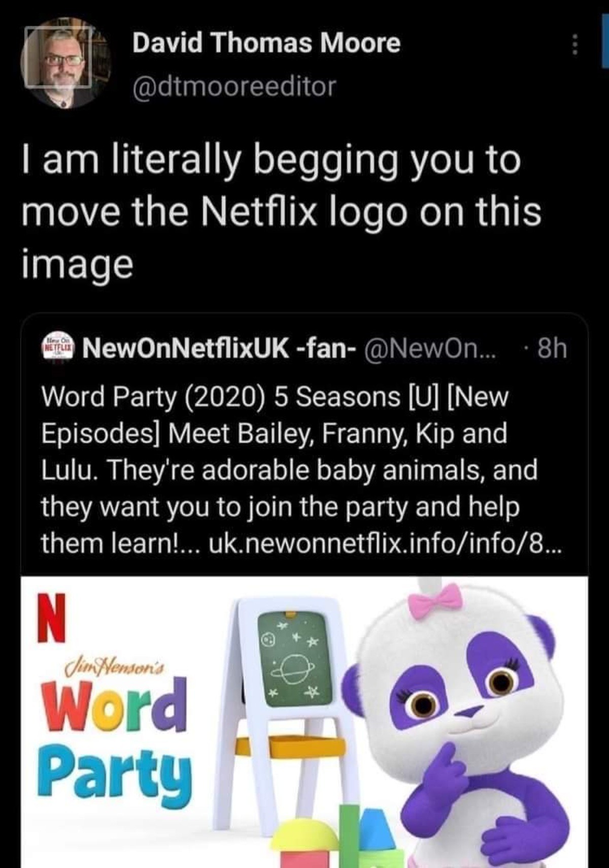Open the David Thomas Moore display name
The image size is (609, 868).
tap(266, 43)
